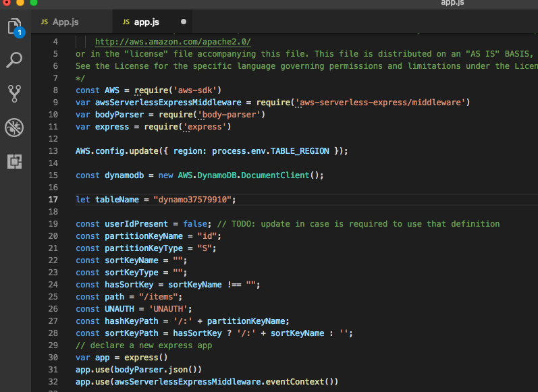Open the Debug bug icon in activity bar
This screenshot has width=538, height=392.
[x=14, y=128]
